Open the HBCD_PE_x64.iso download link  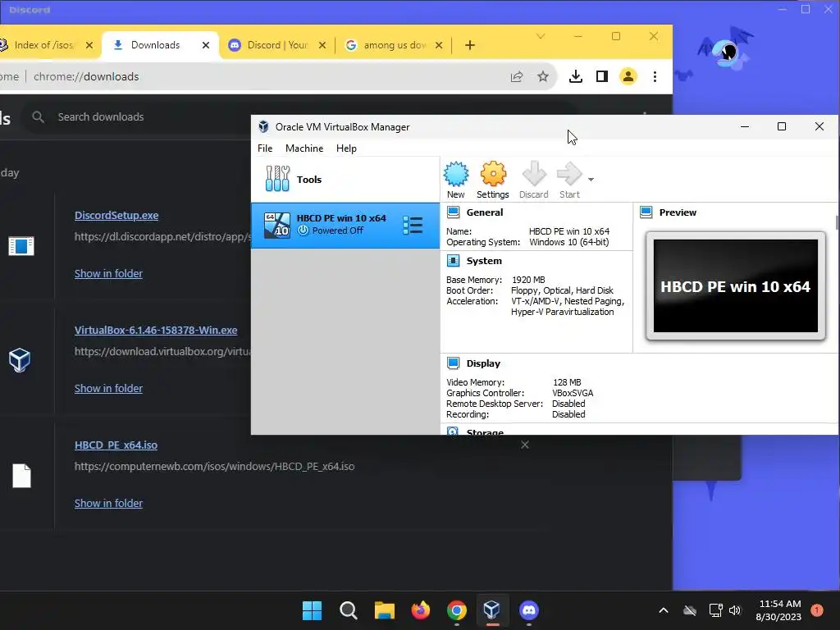116,445
